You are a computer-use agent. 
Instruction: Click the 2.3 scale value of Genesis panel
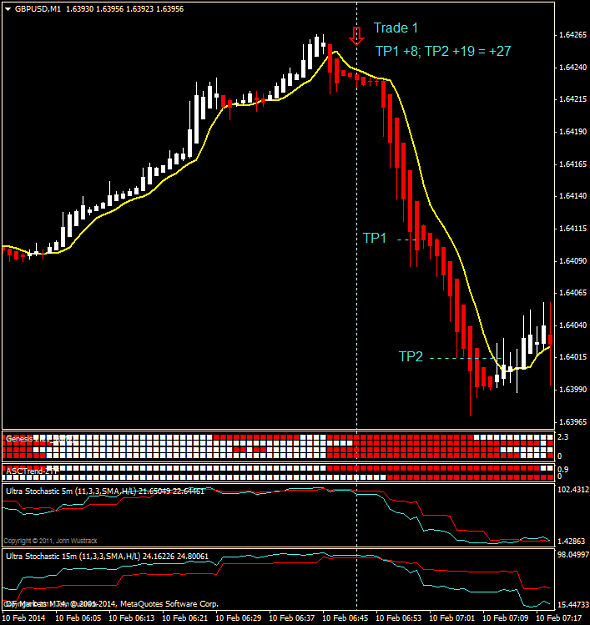click(562, 437)
